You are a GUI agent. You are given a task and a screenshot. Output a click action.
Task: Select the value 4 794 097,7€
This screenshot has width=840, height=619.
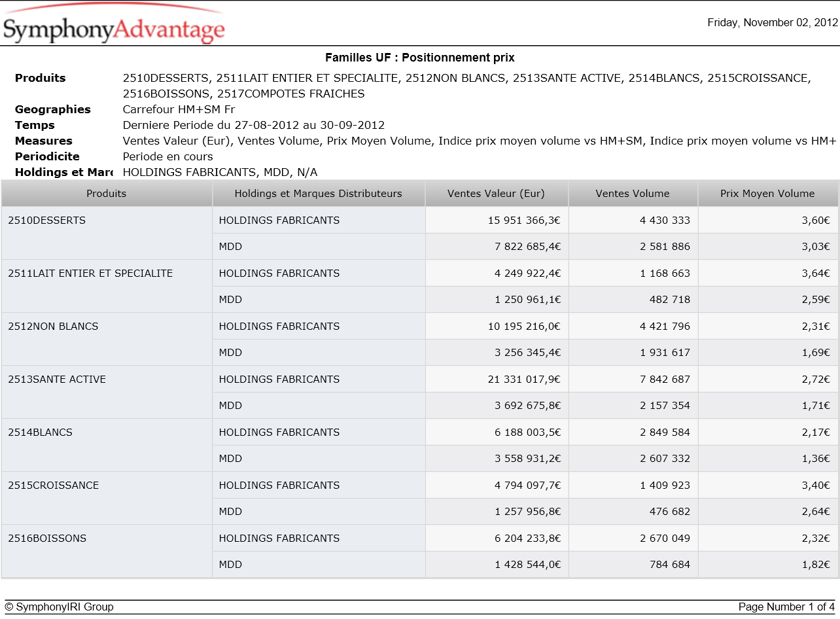click(x=527, y=486)
